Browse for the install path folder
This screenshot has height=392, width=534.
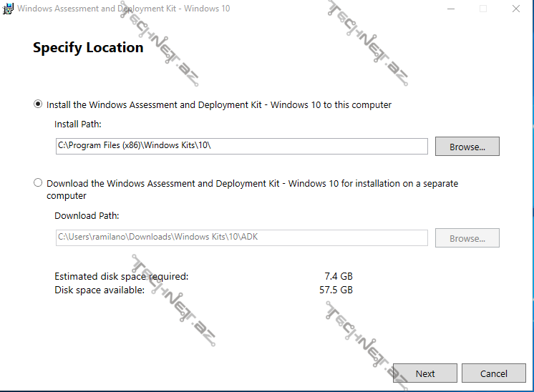[x=467, y=147]
